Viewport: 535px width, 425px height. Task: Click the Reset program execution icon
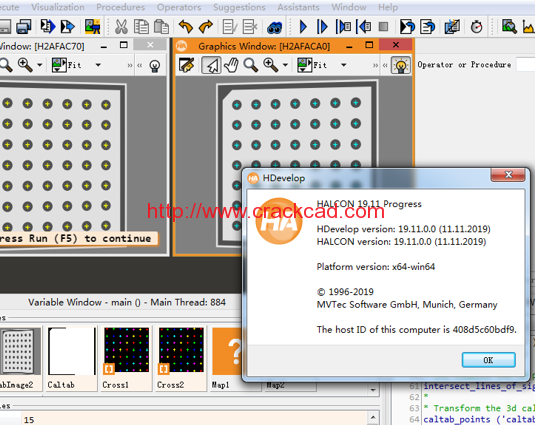(x=407, y=27)
